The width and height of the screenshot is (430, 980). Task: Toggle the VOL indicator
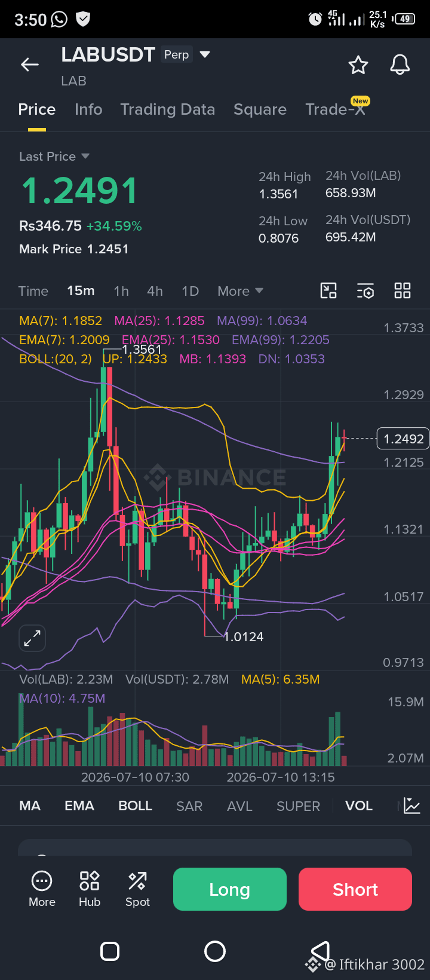(359, 806)
